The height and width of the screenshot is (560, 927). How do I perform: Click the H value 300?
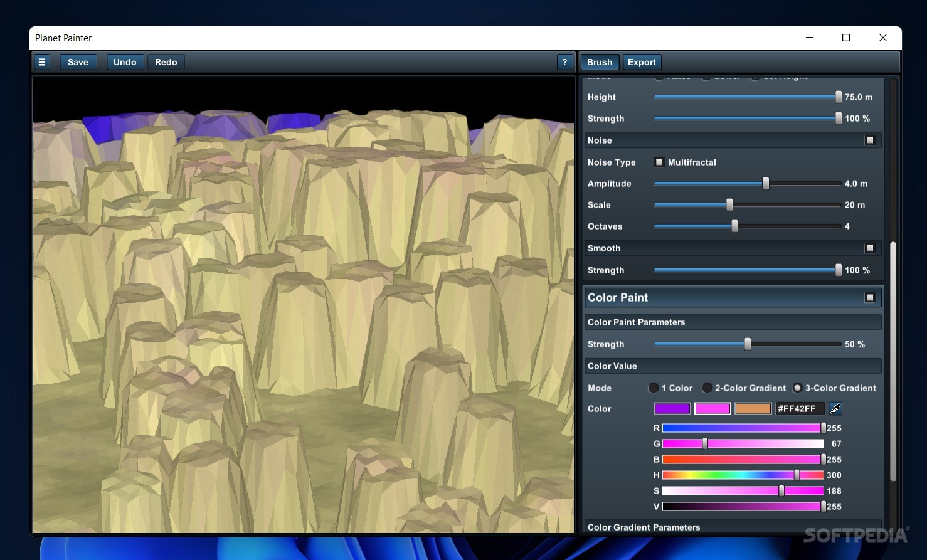[834, 475]
